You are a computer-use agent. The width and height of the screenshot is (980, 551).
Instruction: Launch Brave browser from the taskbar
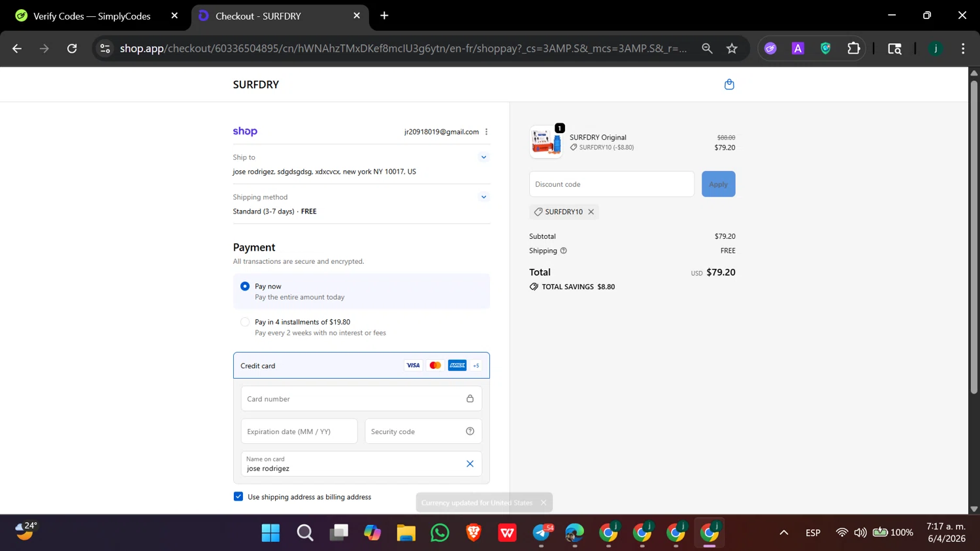pos(474,533)
